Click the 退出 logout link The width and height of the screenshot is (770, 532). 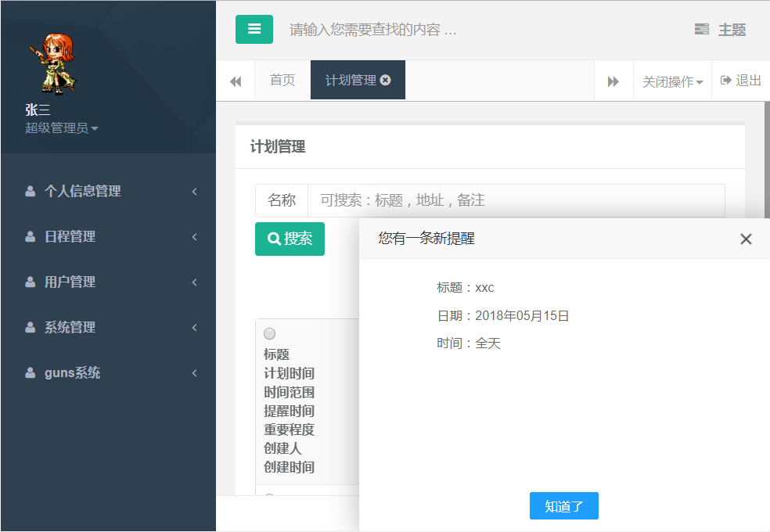click(740, 81)
